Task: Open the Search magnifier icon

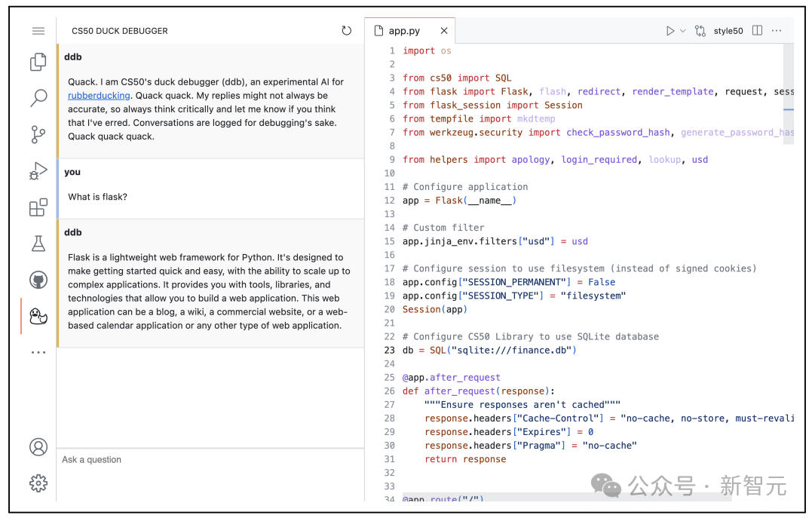Action: coord(38,97)
